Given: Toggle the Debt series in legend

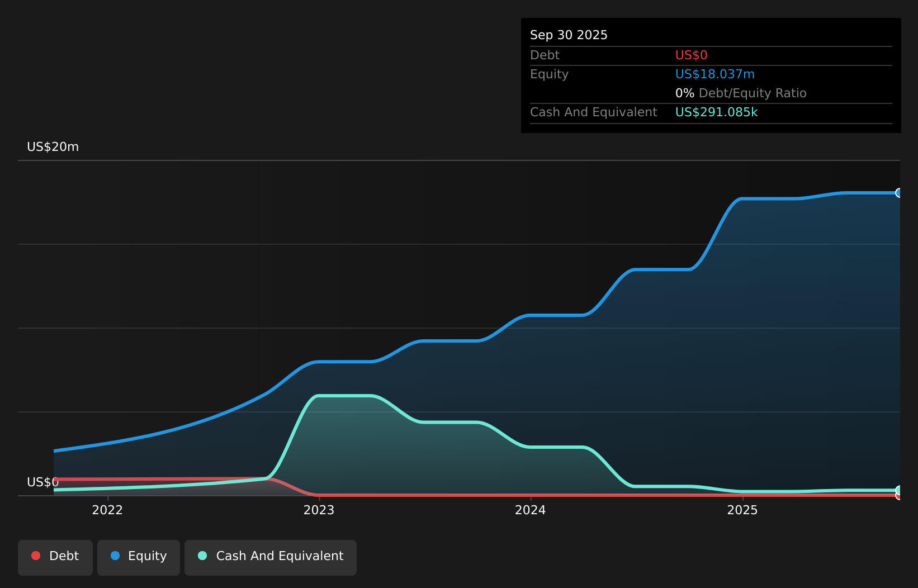Looking at the screenshot, I should (55, 557).
